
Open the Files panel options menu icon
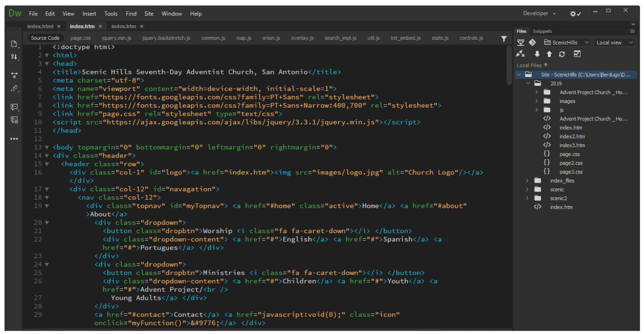tap(632, 31)
